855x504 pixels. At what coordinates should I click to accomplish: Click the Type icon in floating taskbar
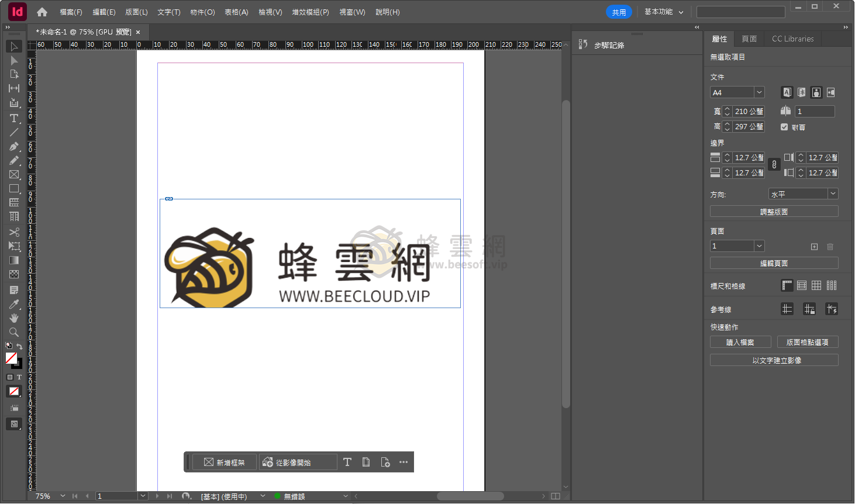tap(347, 462)
